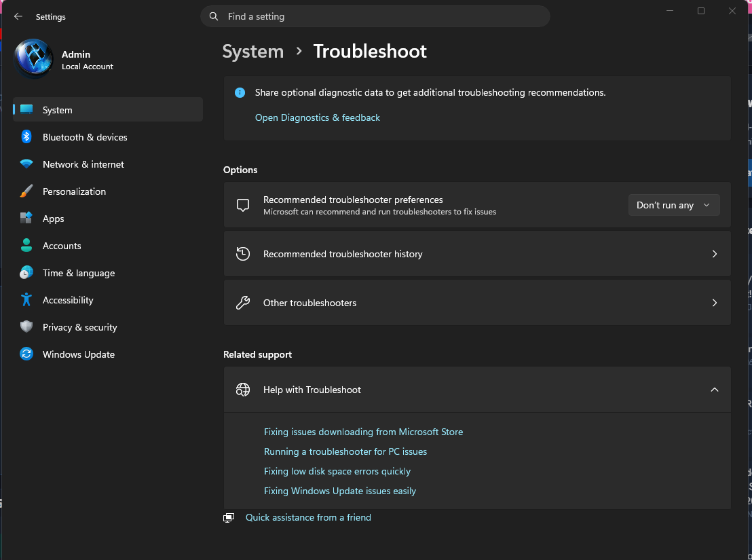Go to Network & internet

[x=108, y=164]
